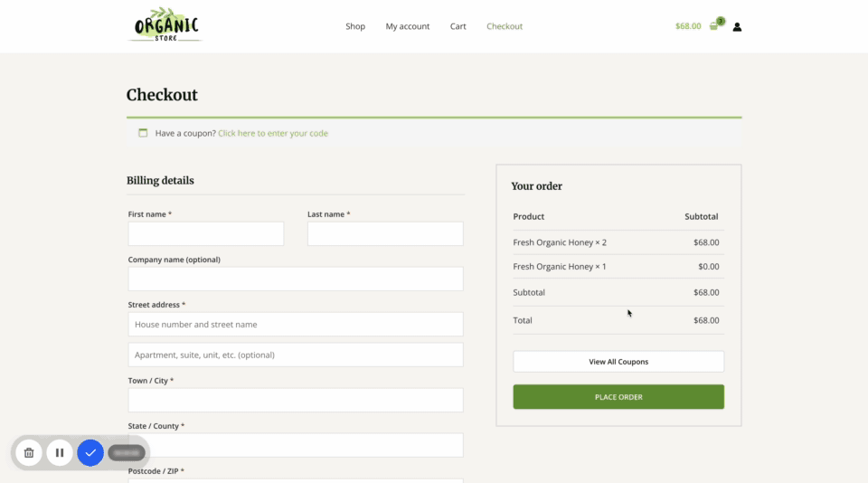Viewport: 868px width, 483px height.
Task: Click the $68.00 cart total in header
Action: (x=687, y=26)
